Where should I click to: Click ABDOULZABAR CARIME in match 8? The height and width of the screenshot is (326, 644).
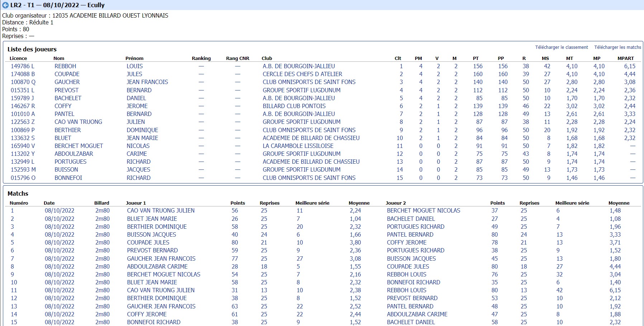click(x=157, y=266)
